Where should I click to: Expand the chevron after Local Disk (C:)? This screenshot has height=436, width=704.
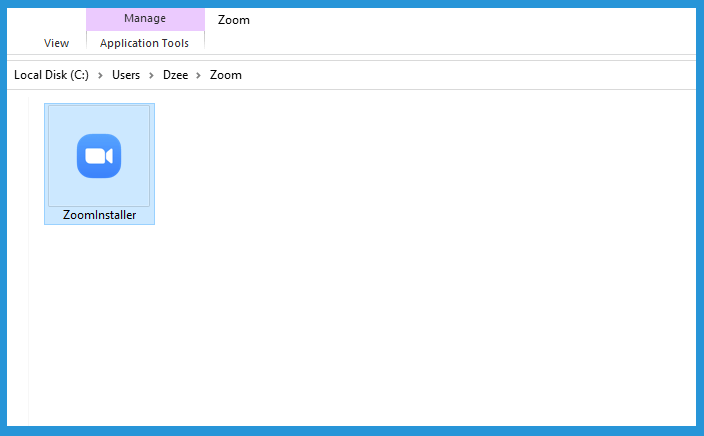click(101, 75)
